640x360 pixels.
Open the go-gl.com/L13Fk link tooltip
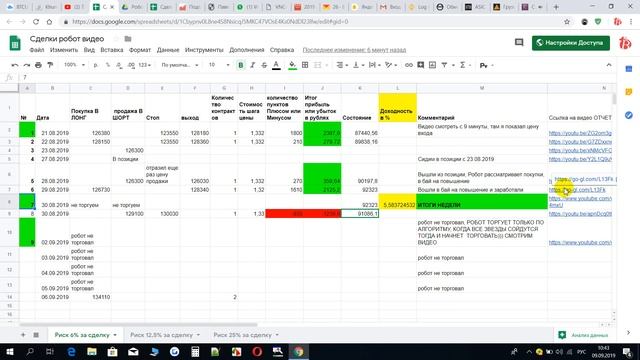click(x=585, y=179)
